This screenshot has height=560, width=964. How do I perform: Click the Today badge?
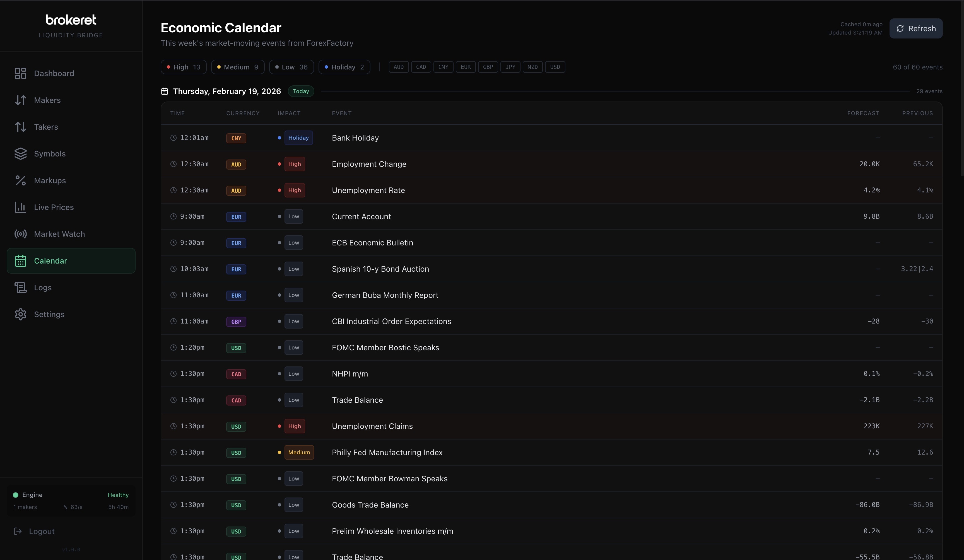[301, 91]
